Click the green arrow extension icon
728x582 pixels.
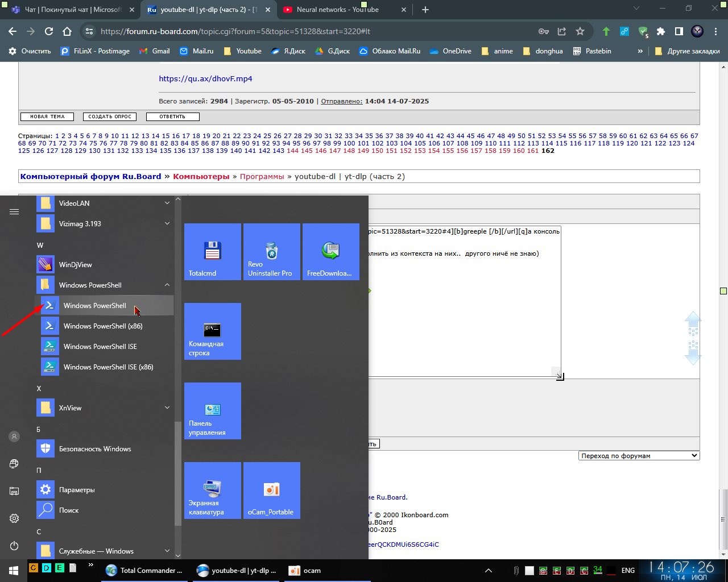click(x=606, y=31)
